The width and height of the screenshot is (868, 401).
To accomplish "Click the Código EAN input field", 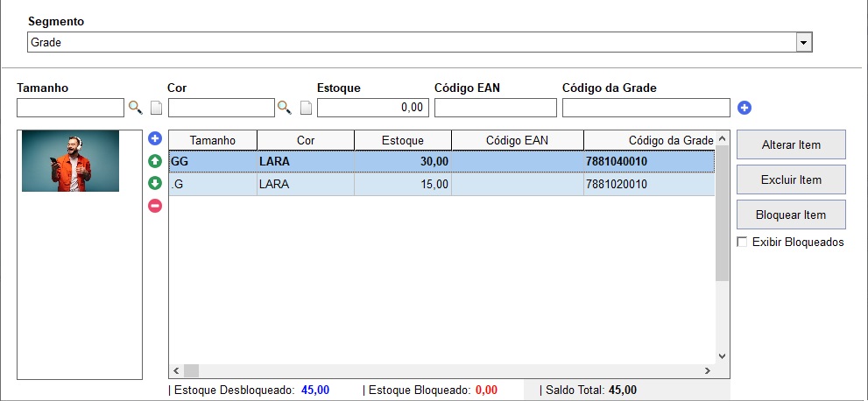I will coord(496,108).
